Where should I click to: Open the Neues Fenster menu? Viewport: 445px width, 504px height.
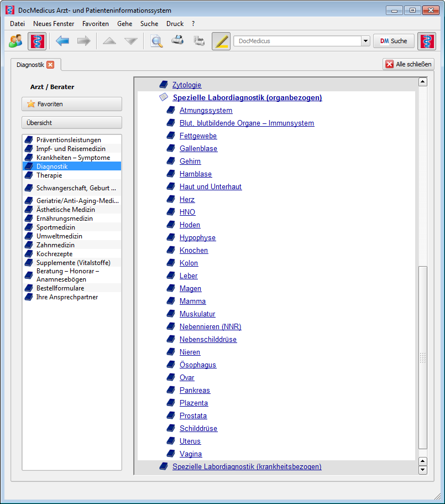(54, 24)
